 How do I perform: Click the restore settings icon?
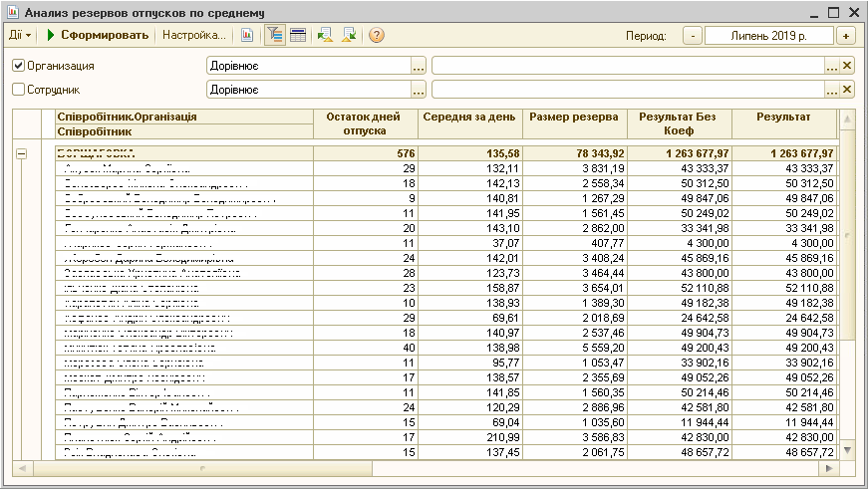(325, 35)
